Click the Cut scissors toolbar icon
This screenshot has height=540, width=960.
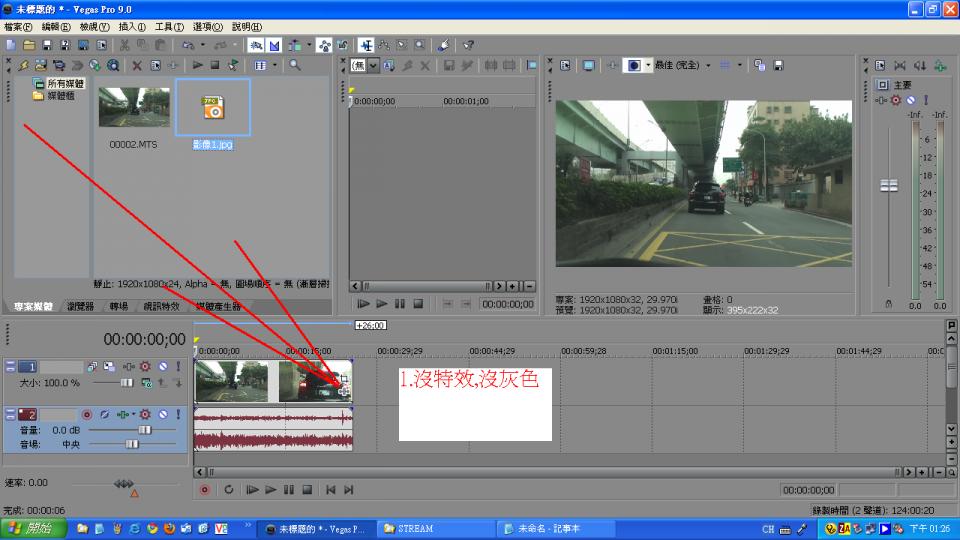[x=124, y=45]
